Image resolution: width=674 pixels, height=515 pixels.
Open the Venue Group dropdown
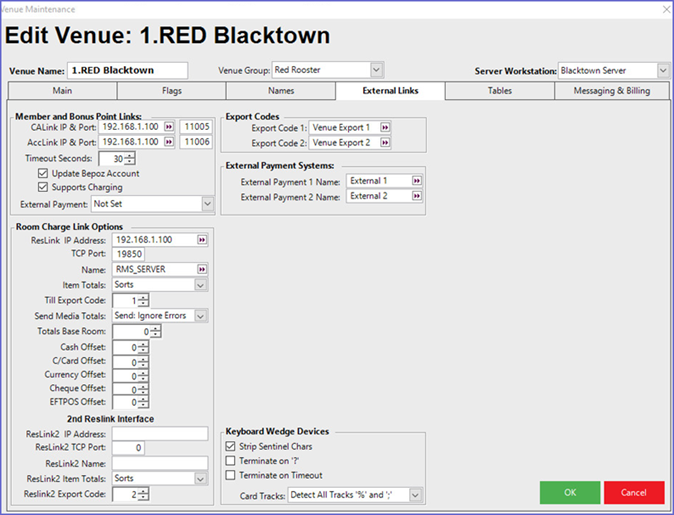376,70
